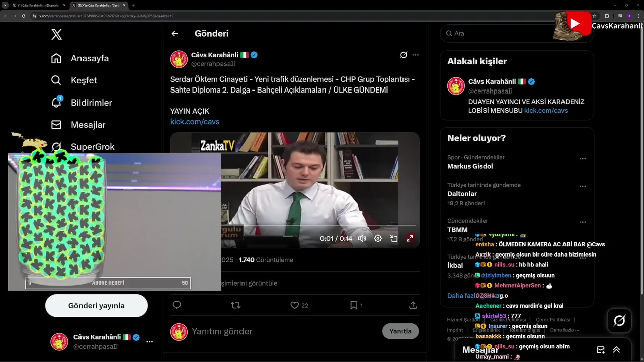The image size is (644, 362).
Task: Open the Markus Gisdol trend options menu
Action: coord(583,159)
